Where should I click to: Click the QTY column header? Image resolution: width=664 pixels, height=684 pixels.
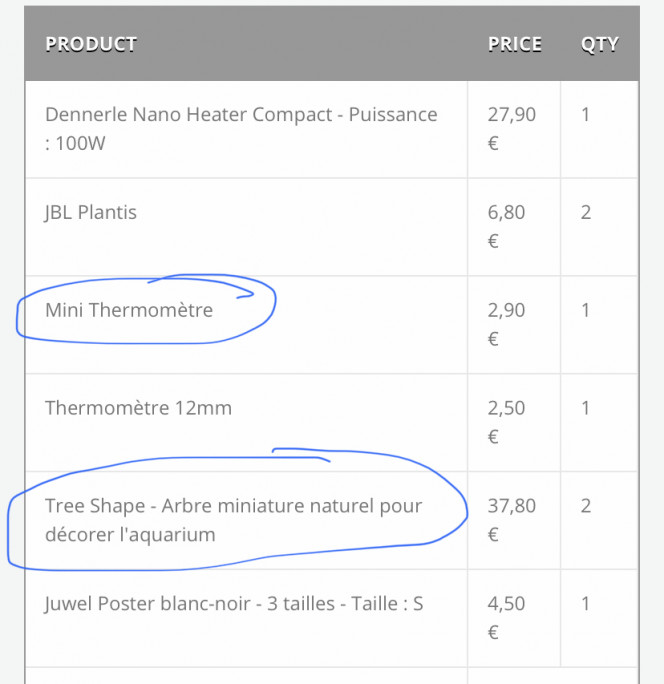pyautogui.click(x=599, y=44)
